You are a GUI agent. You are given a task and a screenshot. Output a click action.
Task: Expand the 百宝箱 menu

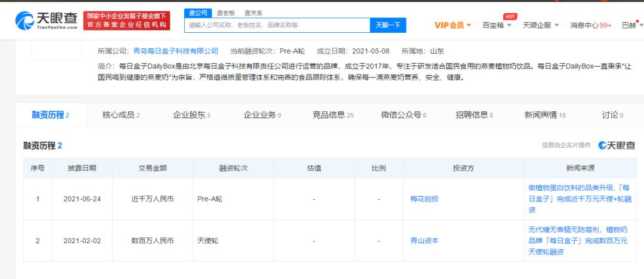[497, 25]
